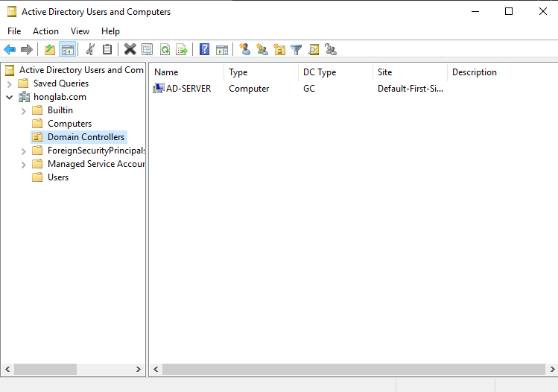Select the Users container
Screen dimensions: 558x392
coord(58,177)
